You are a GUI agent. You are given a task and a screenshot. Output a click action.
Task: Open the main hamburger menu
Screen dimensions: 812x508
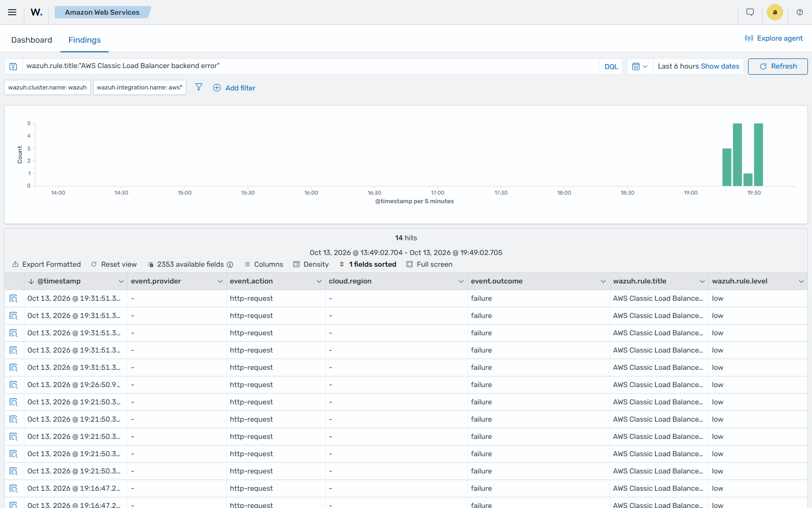(x=12, y=12)
